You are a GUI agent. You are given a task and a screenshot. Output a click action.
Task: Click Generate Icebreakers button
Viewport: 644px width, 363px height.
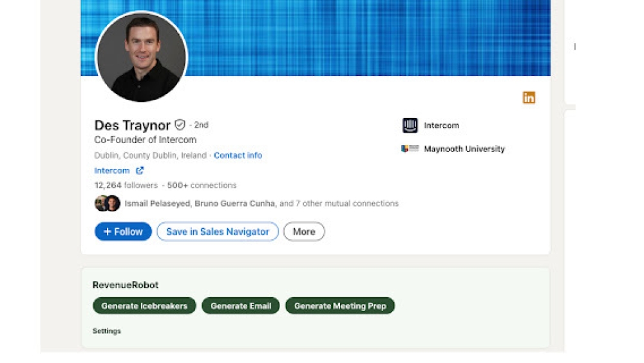point(144,306)
